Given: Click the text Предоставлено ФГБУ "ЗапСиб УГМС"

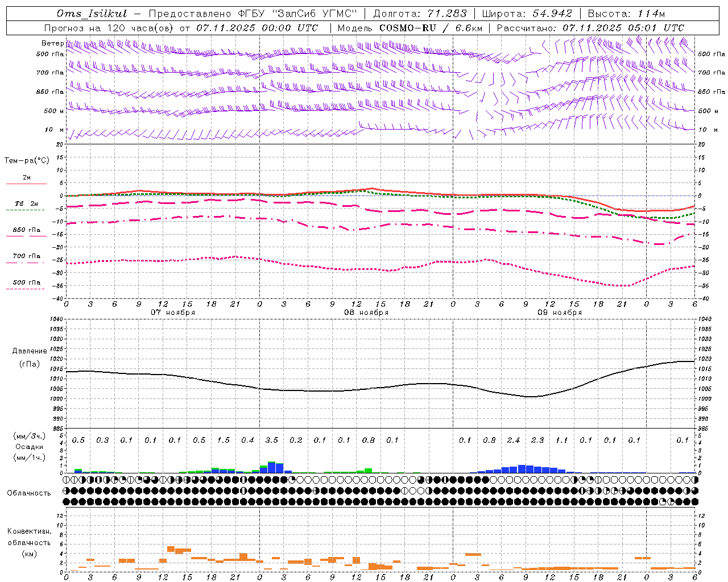Looking at the screenshot, I should coord(253,14).
